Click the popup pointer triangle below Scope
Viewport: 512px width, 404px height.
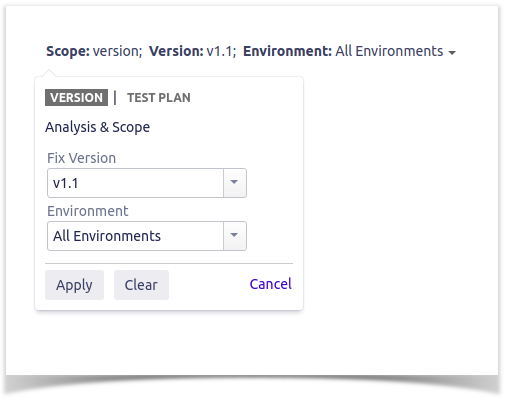49,73
